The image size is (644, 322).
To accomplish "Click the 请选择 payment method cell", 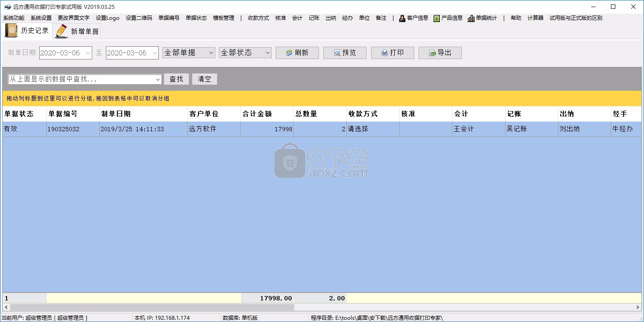I will [x=373, y=129].
